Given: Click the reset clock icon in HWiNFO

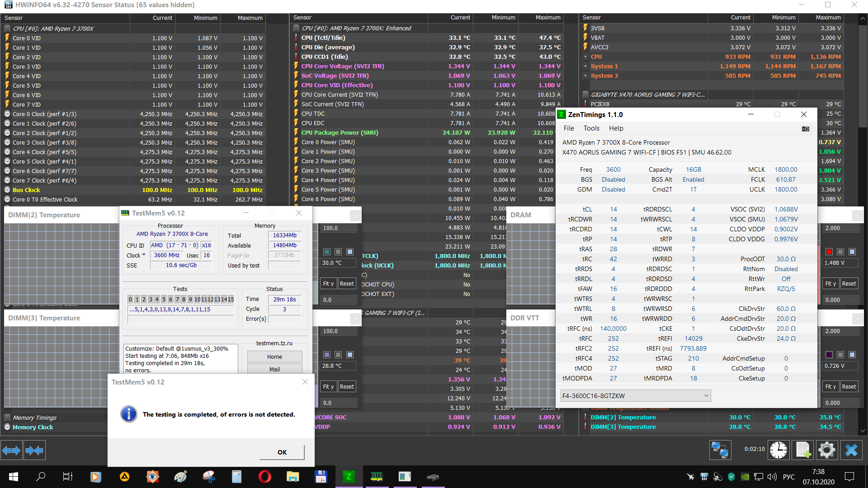Looking at the screenshot, I should tap(778, 450).
